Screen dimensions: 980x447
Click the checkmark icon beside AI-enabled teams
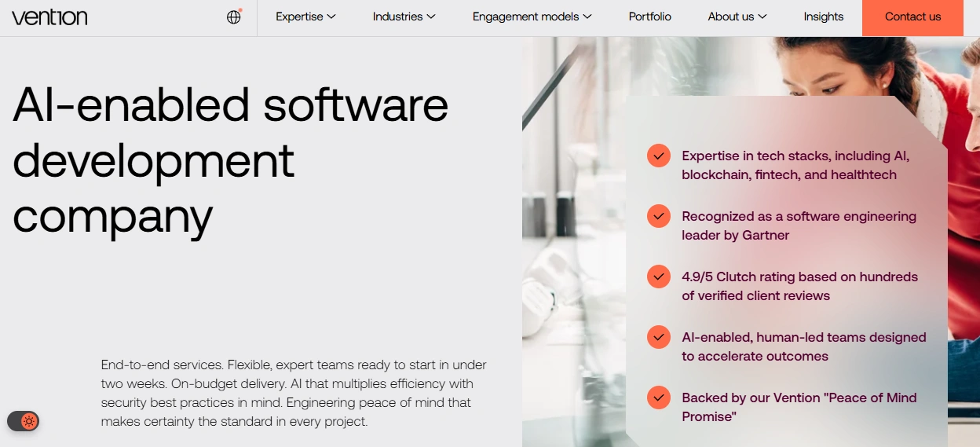pos(658,337)
